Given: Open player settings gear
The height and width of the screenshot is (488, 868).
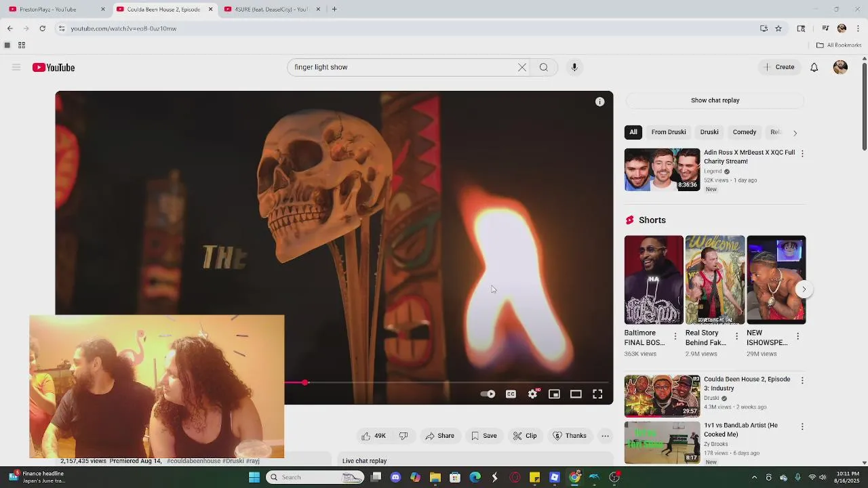Looking at the screenshot, I should point(533,394).
